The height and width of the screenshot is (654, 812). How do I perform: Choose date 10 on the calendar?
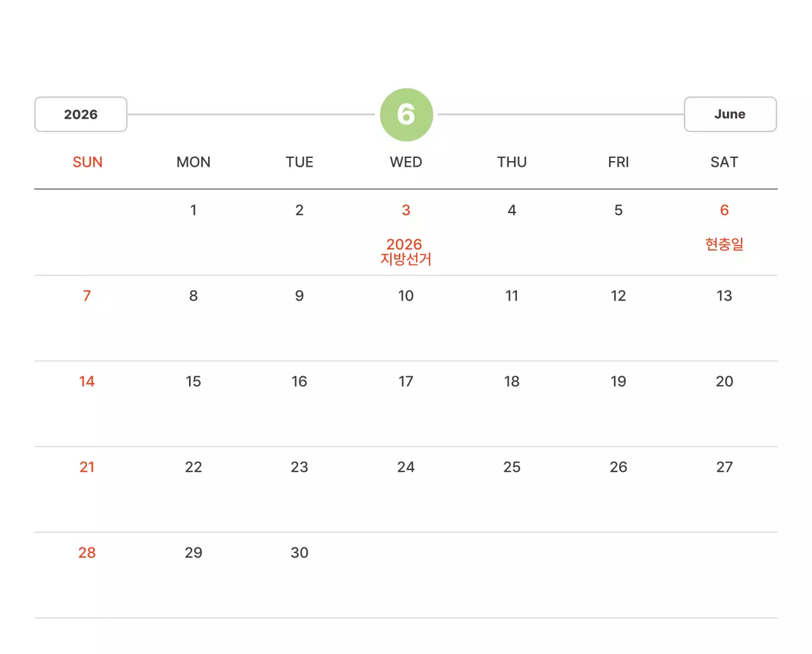point(406,296)
